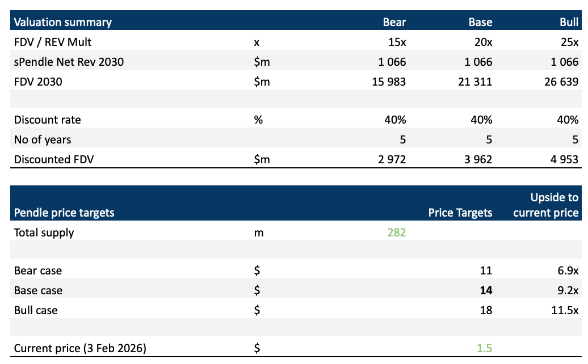Click the Valuation summary header cell
Image resolution: width=588 pixels, height=364 pixels.
point(63,22)
